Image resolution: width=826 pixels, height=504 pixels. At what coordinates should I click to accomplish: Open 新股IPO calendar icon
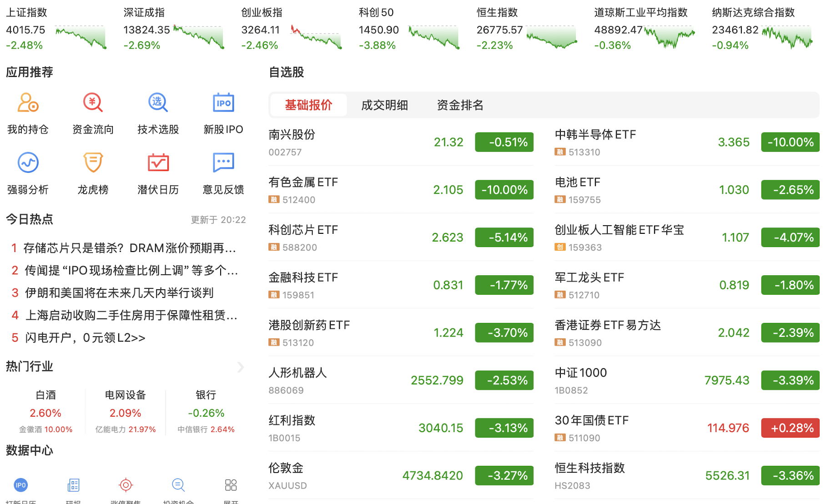[x=223, y=103]
